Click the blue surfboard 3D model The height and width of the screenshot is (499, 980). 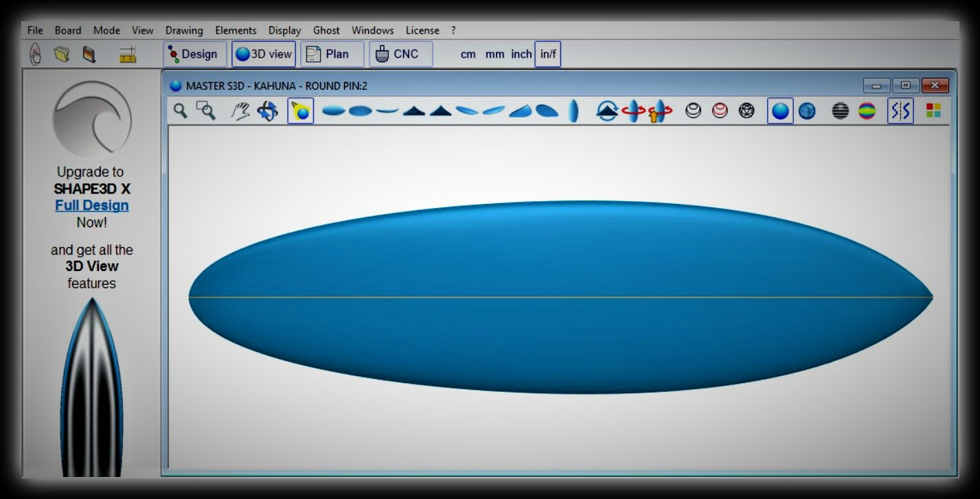pyautogui.click(x=560, y=297)
